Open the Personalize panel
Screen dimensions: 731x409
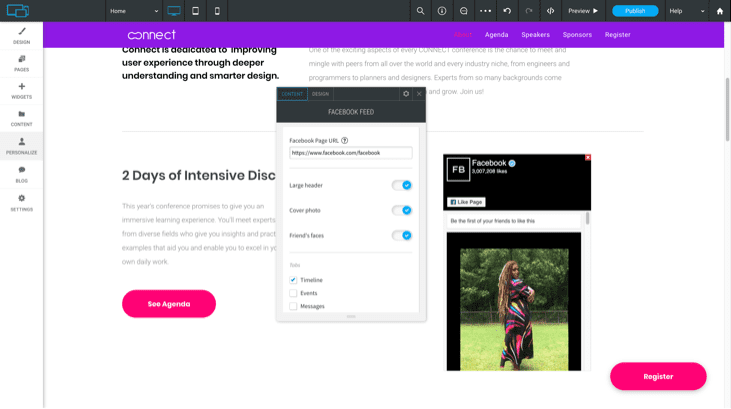click(21, 146)
